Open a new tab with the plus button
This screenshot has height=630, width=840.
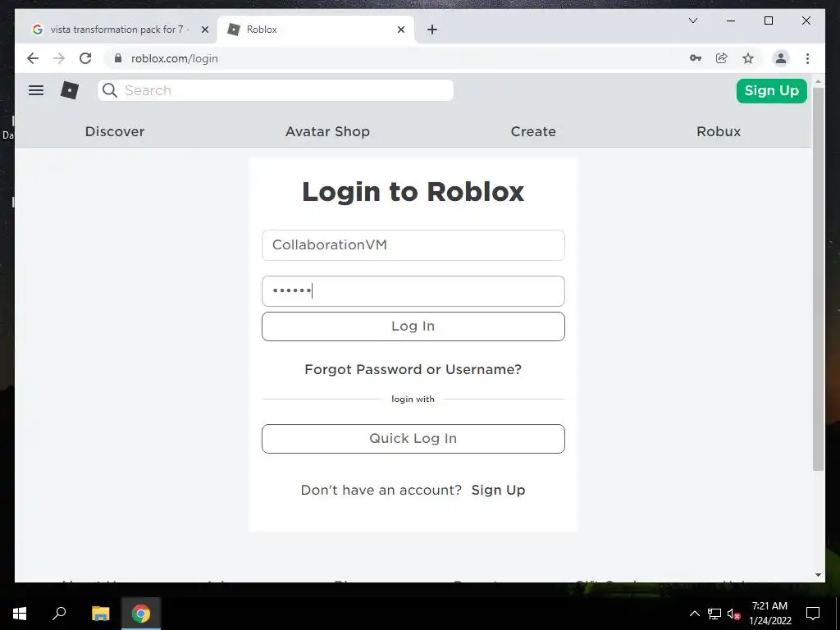point(432,30)
